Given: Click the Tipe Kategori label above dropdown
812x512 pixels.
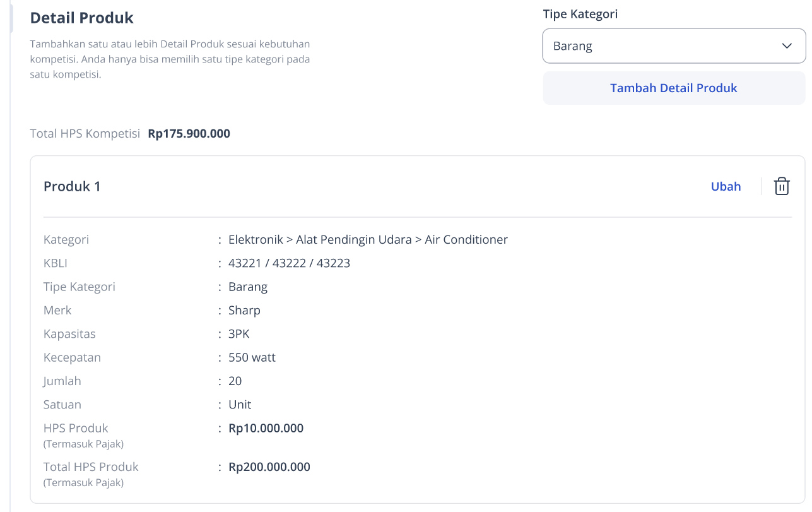Looking at the screenshot, I should coord(580,14).
